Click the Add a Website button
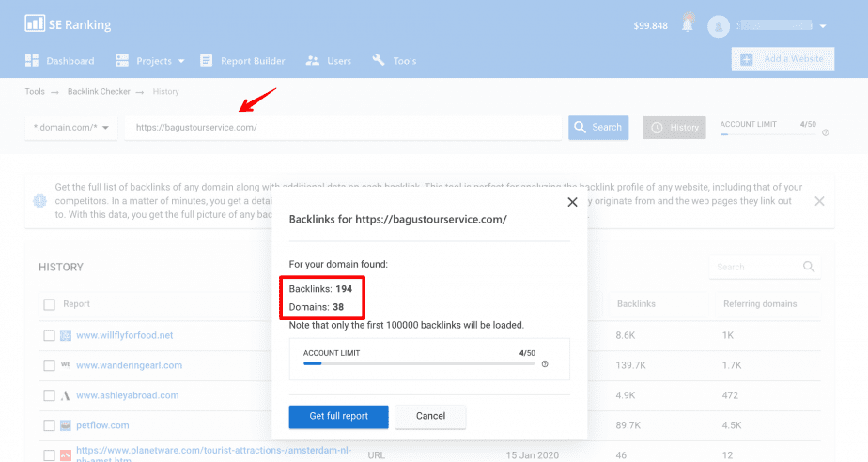868x462 pixels. pyautogui.click(x=783, y=59)
